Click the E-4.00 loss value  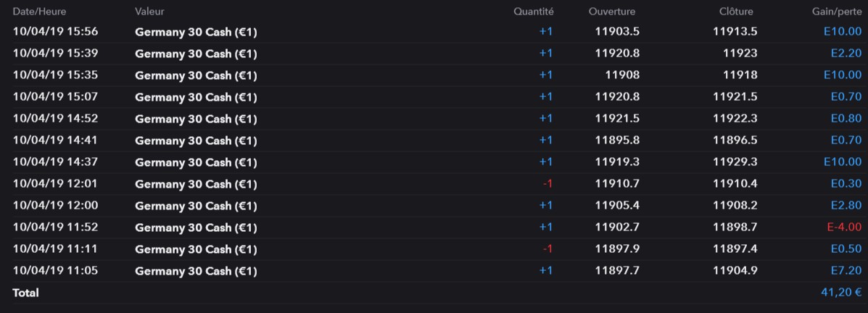click(x=844, y=228)
